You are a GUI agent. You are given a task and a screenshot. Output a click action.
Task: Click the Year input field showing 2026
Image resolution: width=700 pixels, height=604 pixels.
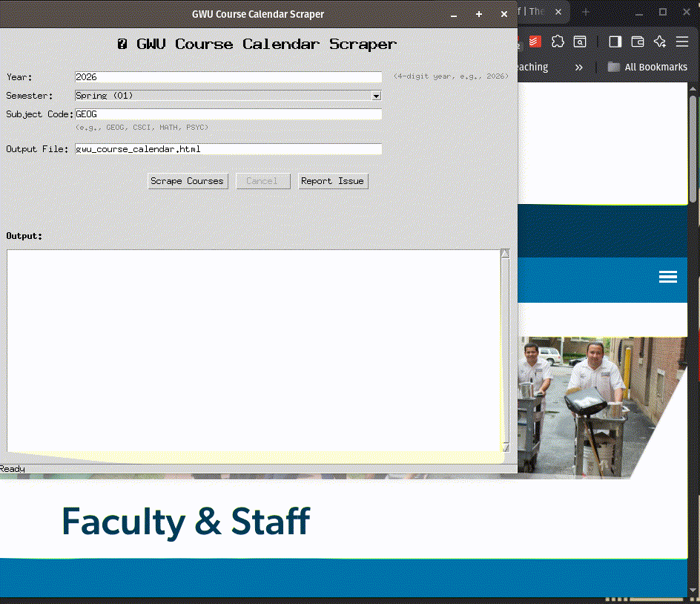[222, 76]
